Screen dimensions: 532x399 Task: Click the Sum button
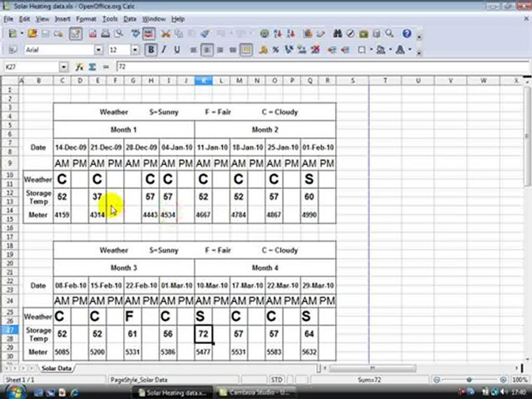93,67
